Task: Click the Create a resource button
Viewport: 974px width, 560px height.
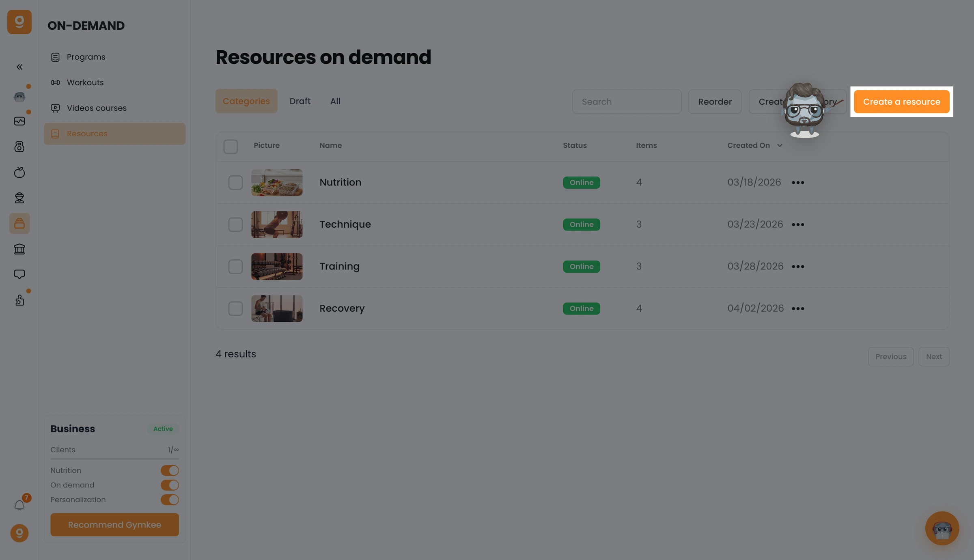Action: point(901,101)
